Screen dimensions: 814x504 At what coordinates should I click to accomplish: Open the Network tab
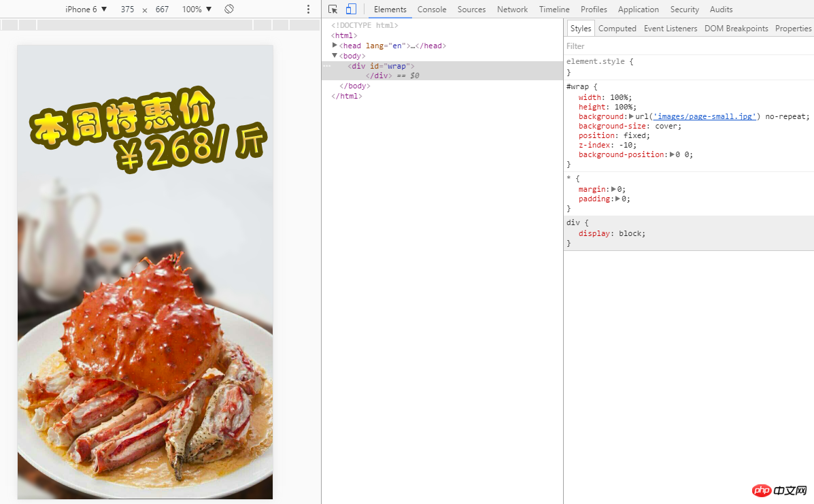(x=512, y=10)
